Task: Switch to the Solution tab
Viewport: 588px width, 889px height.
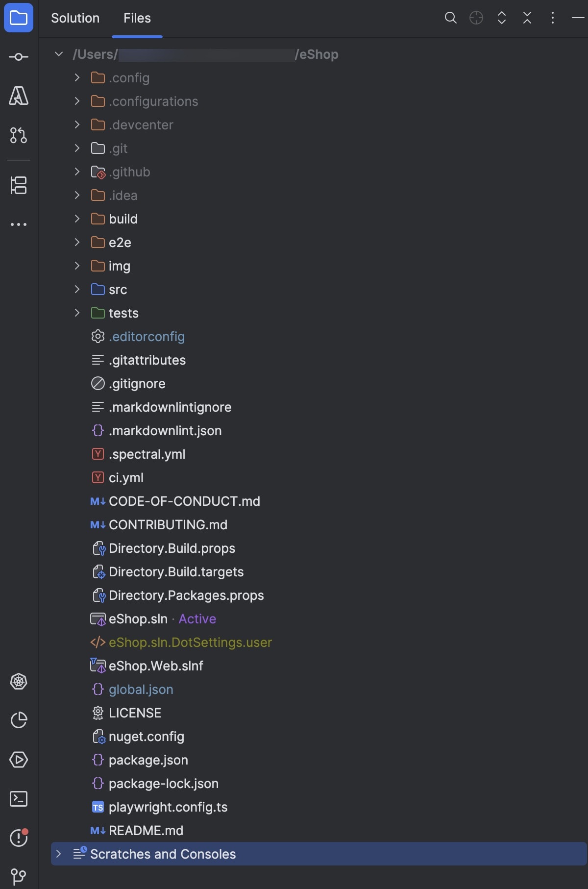Action: pyautogui.click(x=75, y=18)
